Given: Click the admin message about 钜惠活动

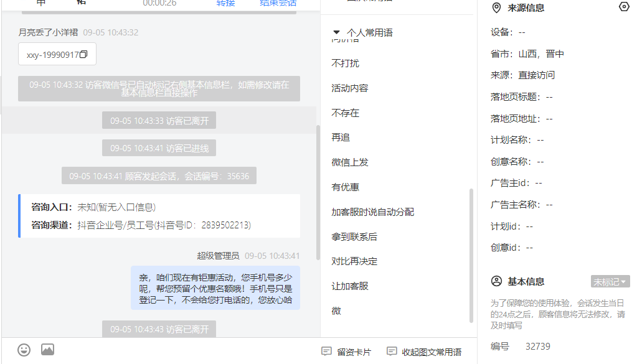Looking at the screenshot, I should pyautogui.click(x=215, y=288).
